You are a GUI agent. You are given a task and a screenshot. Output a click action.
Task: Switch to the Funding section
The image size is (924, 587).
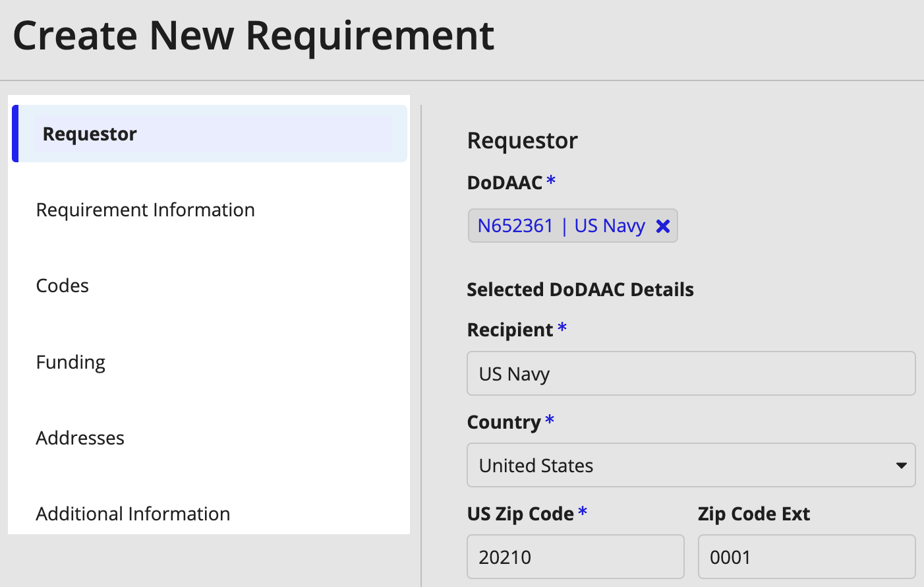[x=71, y=362]
